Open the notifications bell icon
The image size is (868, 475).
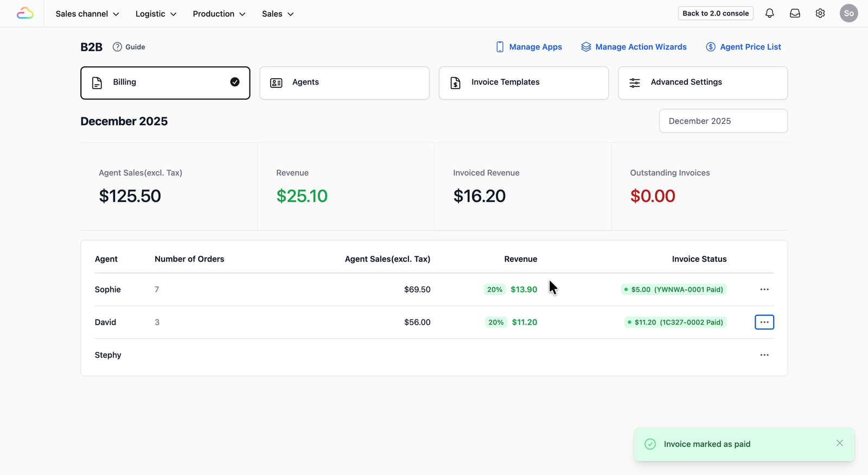click(x=769, y=14)
